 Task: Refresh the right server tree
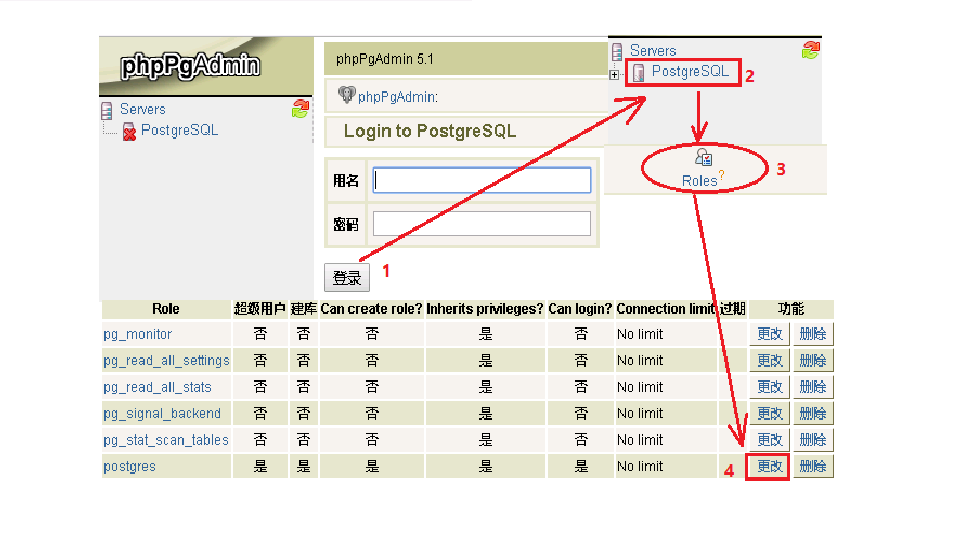point(811,50)
